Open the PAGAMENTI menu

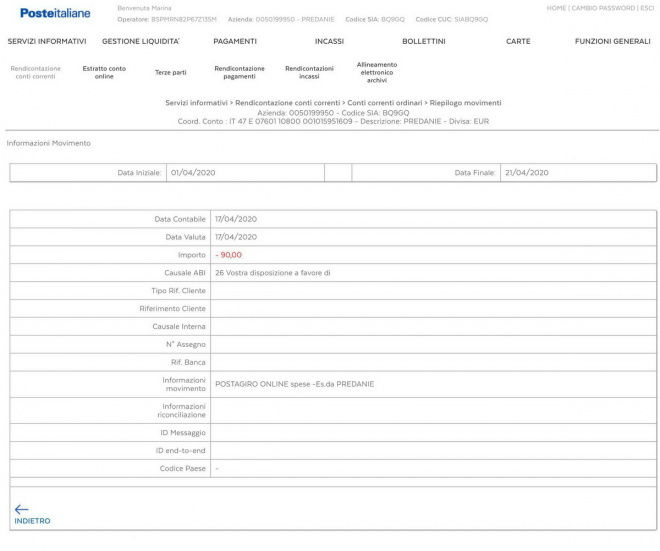(x=235, y=41)
